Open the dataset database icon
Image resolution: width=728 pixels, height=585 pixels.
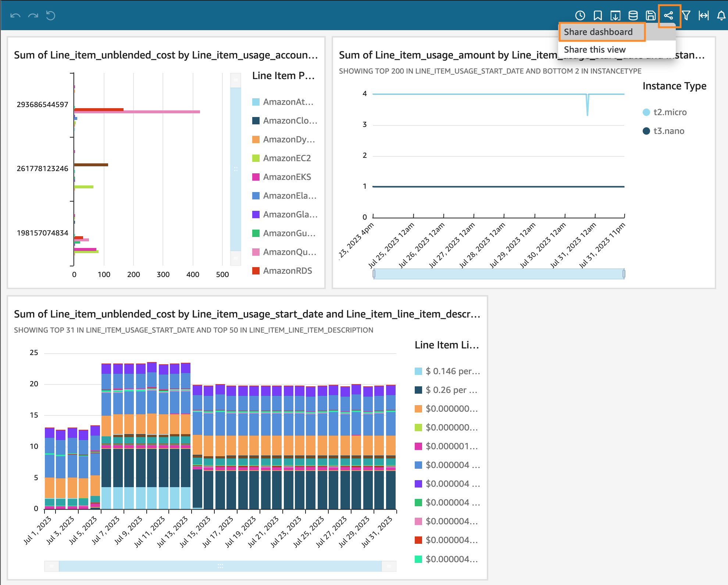coord(633,15)
